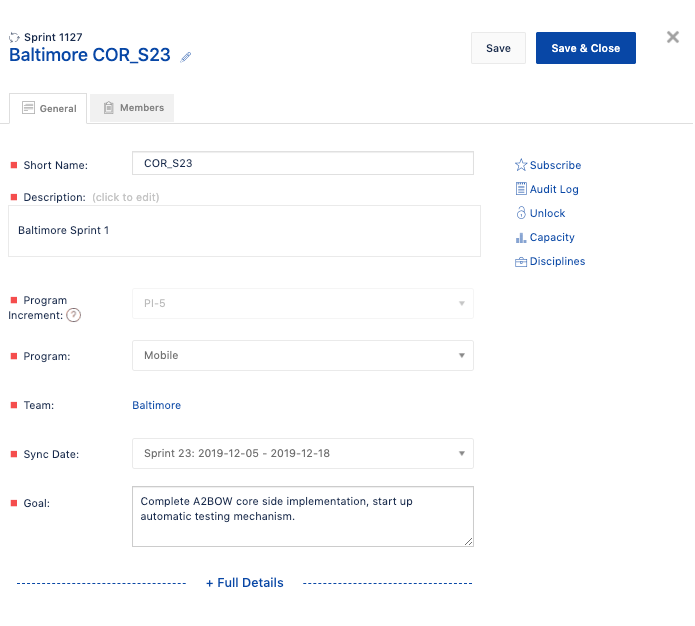This screenshot has width=695, height=626.
Task: Open the Program Increment PI-5 dropdown
Action: [303, 303]
